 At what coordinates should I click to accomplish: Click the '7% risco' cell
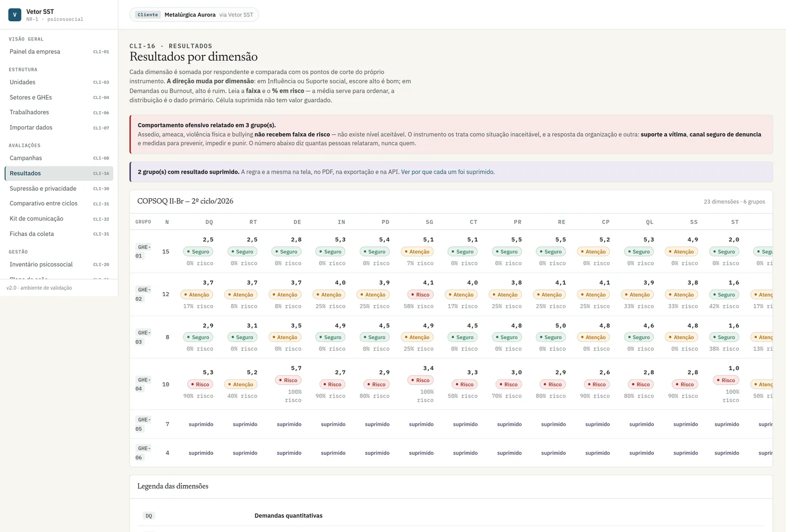click(420, 263)
